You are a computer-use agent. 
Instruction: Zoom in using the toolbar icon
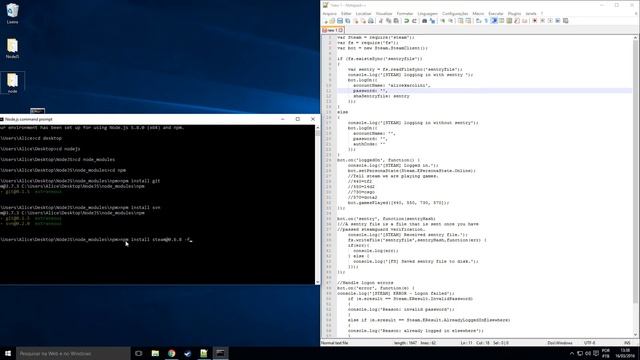(442, 20)
